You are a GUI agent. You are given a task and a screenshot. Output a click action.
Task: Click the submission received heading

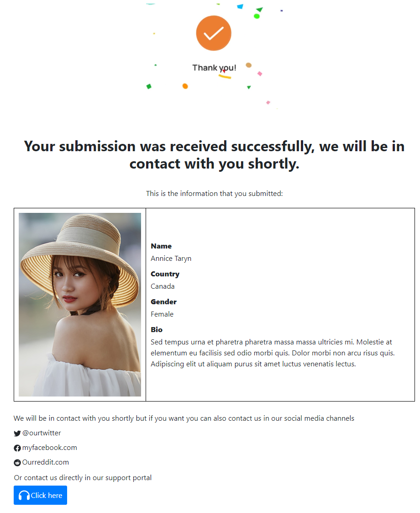pos(214,155)
